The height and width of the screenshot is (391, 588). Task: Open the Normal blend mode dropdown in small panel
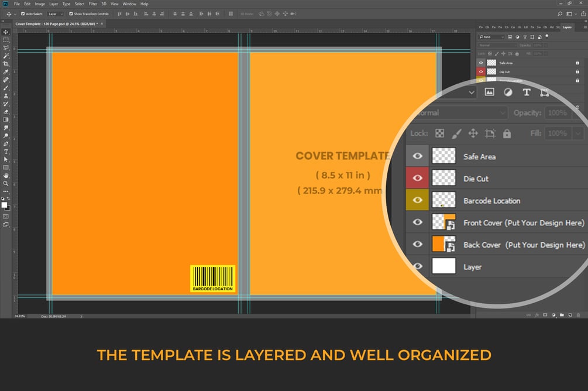(x=497, y=45)
